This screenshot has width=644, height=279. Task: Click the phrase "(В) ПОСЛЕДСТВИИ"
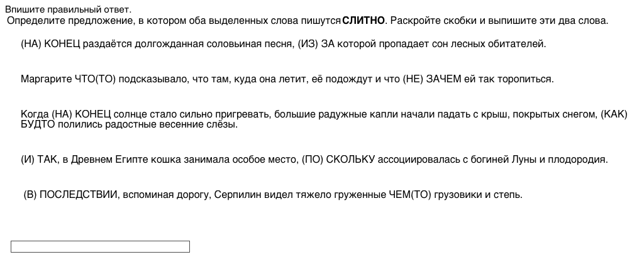(x=71, y=195)
